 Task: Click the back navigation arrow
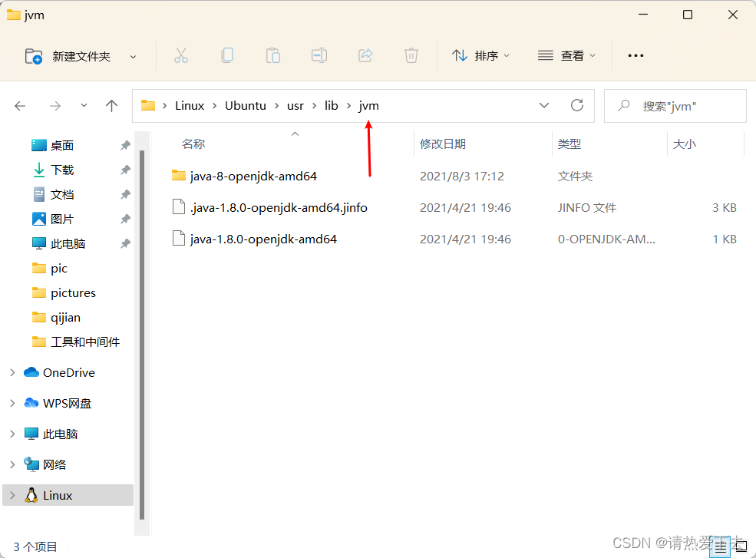20,105
